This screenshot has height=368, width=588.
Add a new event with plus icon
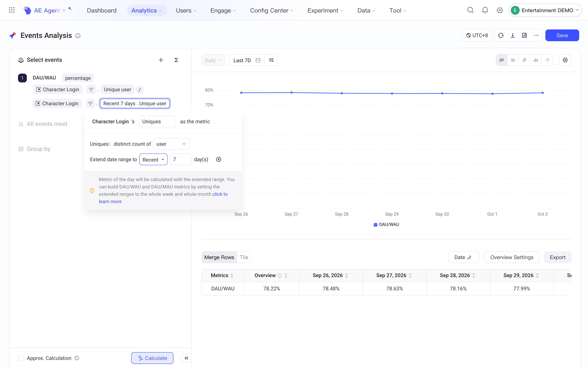[161, 60]
